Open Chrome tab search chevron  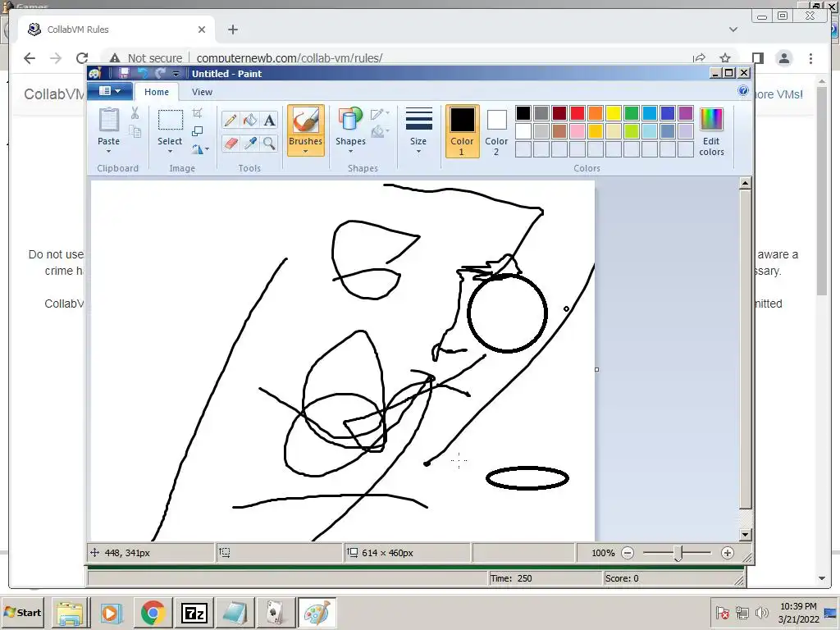pyautogui.click(x=733, y=30)
